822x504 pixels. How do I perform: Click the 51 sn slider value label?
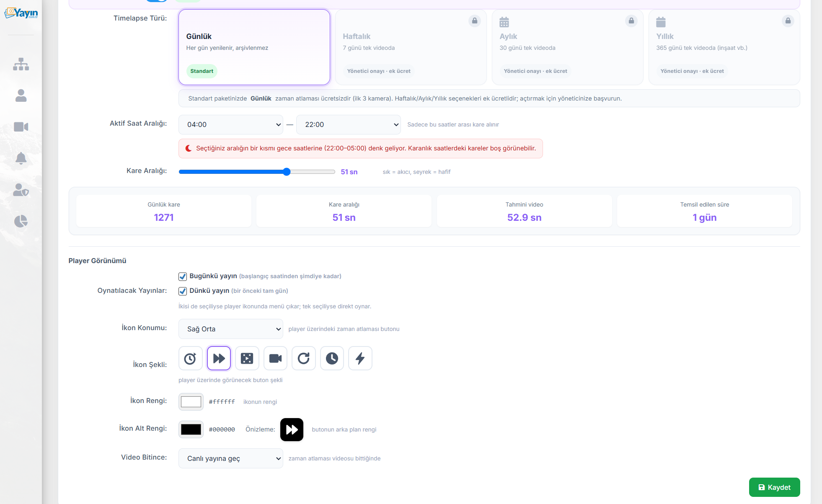pos(349,172)
